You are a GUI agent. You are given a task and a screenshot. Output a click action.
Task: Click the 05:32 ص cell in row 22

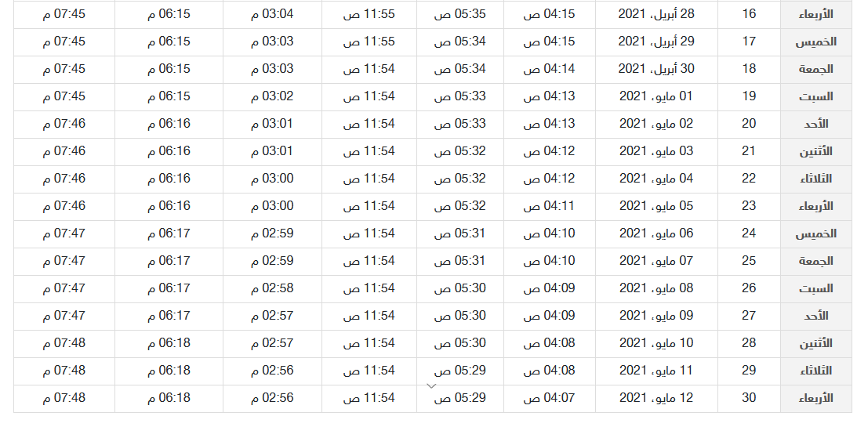point(460,179)
